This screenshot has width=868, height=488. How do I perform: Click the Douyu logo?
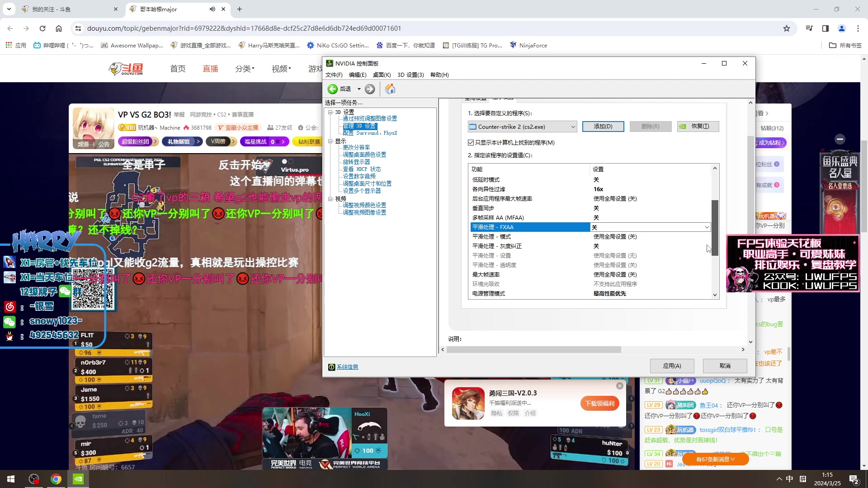click(x=126, y=69)
